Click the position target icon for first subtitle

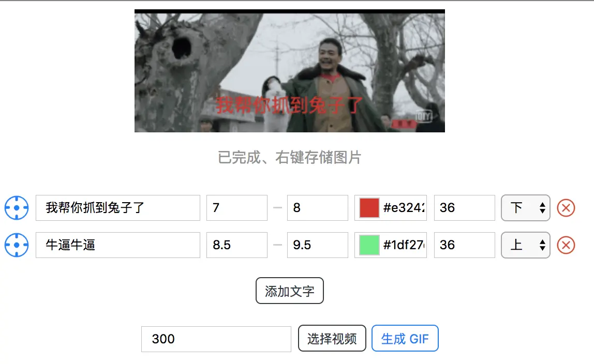(16, 208)
